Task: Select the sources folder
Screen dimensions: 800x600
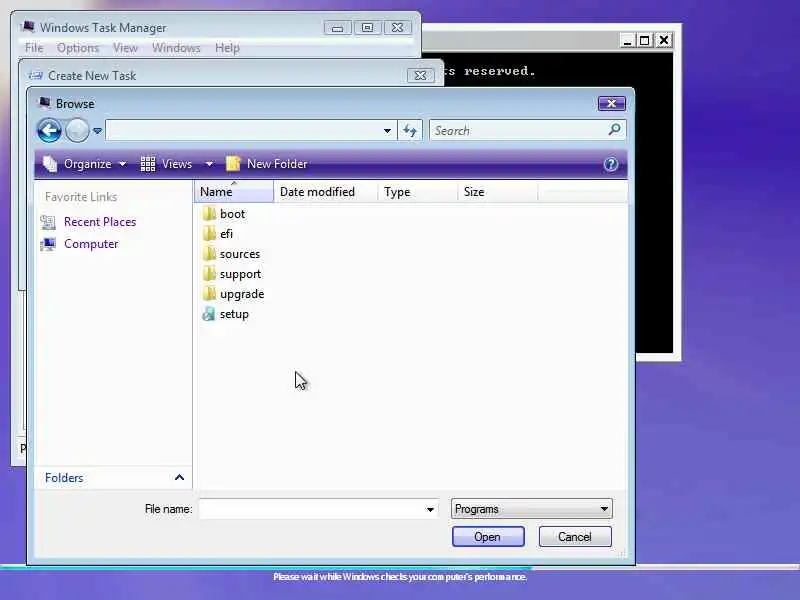Action: point(232,254)
